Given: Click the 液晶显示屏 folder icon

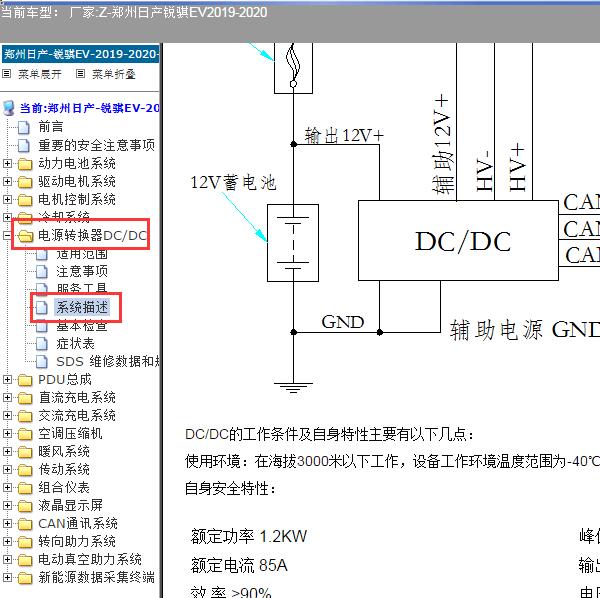Looking at the screenshot, I should [x=25, y=506].
